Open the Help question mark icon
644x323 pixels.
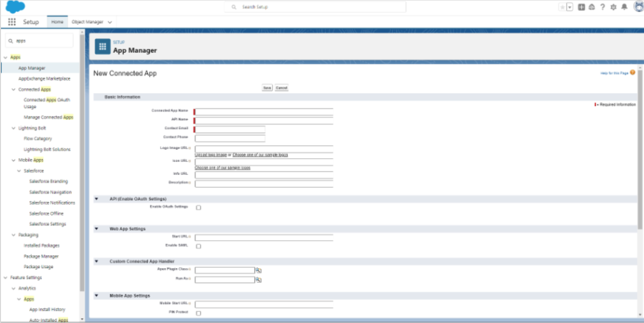pyautogui.click(x=603, y=7)
